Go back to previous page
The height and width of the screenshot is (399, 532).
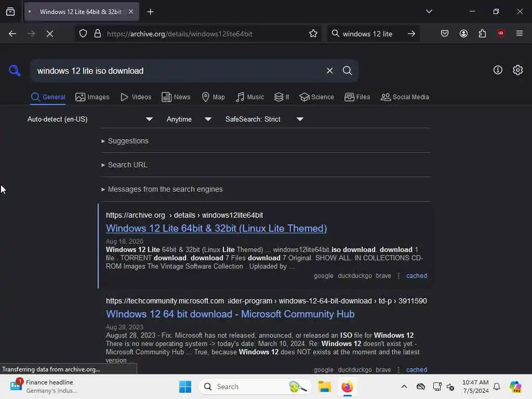(x=12, y=34)
